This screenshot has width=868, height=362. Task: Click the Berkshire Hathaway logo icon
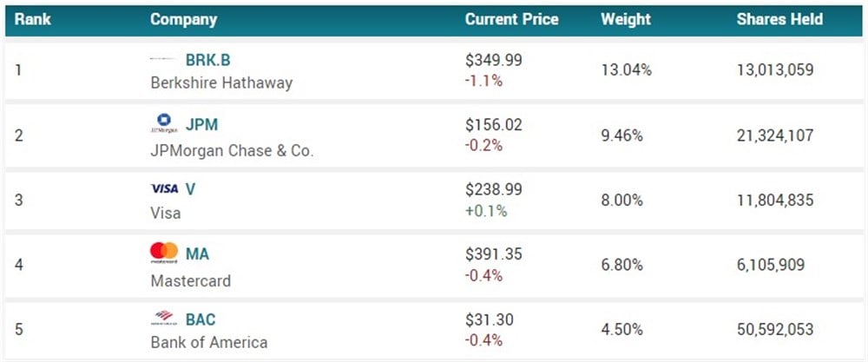(163, 60)
